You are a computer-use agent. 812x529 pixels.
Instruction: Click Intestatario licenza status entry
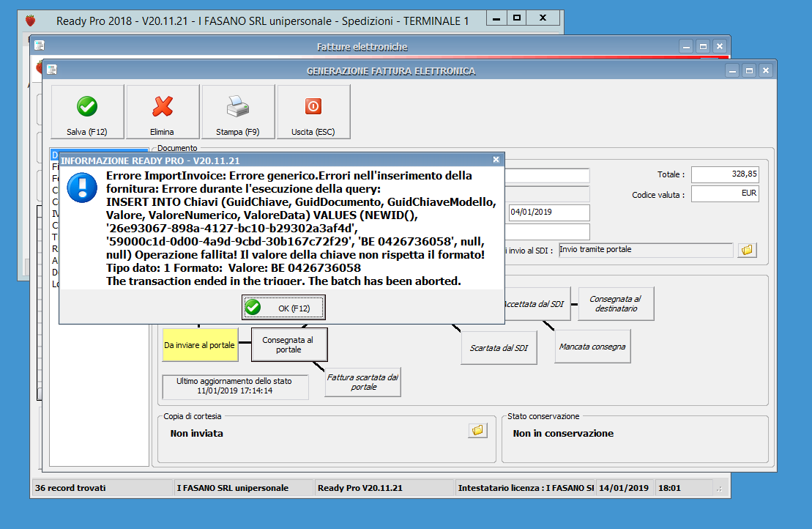(526, 488)
